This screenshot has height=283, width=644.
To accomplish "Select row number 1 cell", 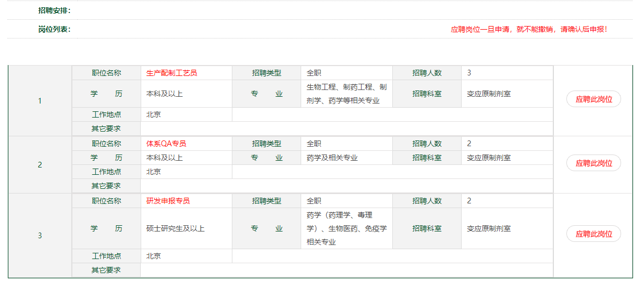I will 40,100.
